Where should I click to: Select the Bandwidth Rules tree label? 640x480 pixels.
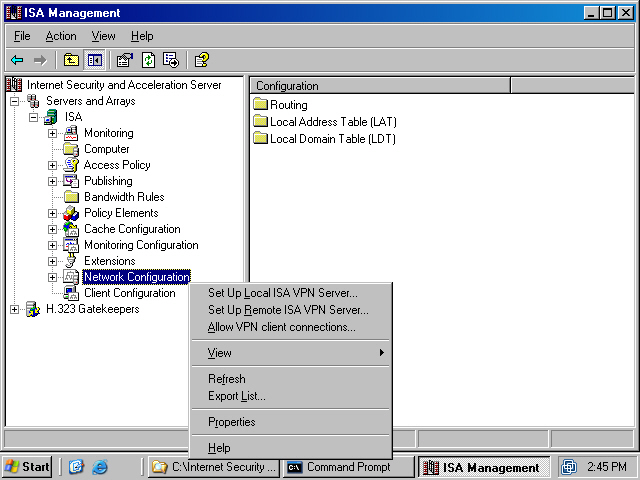pos(124,197)
